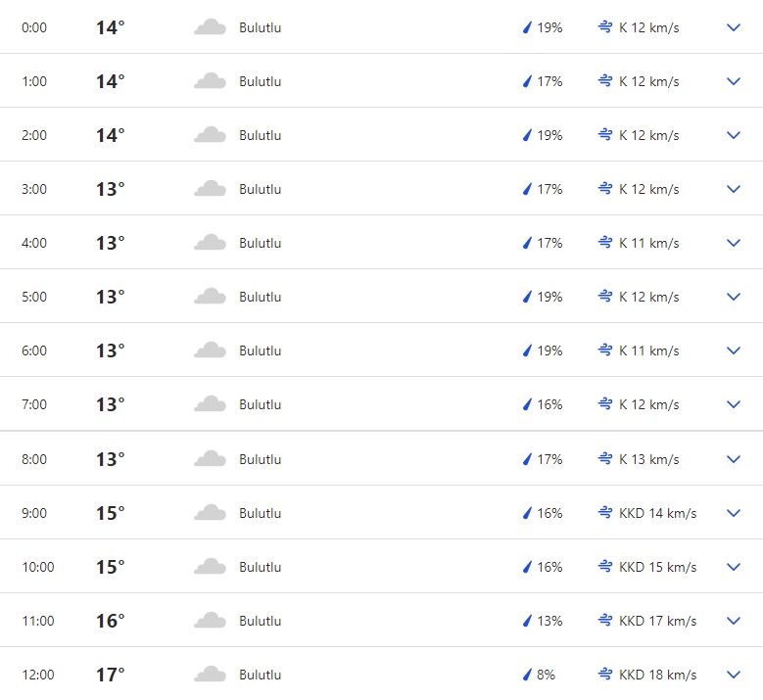Click the 17° temperature at 12:00
The width and height of the screenshot is (763, 700).
(110, 675)
